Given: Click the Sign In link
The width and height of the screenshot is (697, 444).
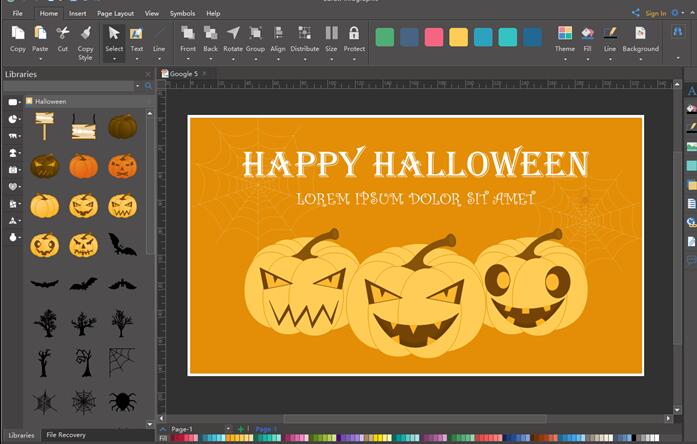Looking at the screenshot, I should point(655,13).
